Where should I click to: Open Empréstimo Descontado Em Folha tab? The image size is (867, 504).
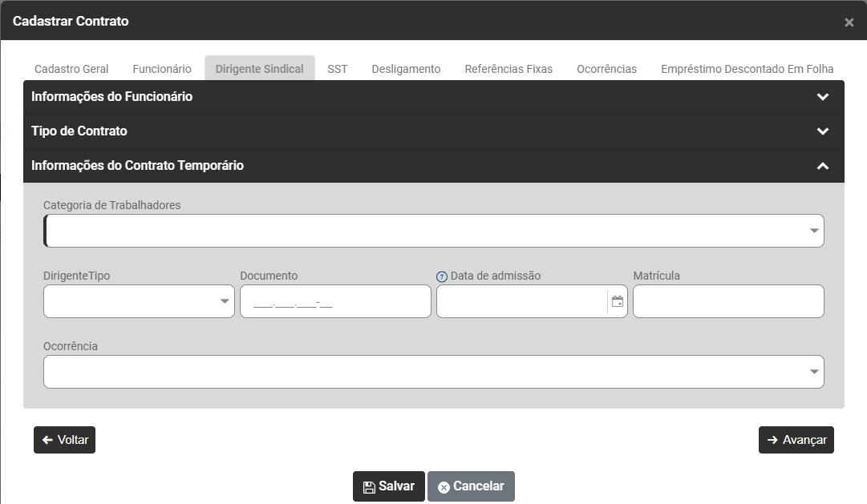(747, 69)
